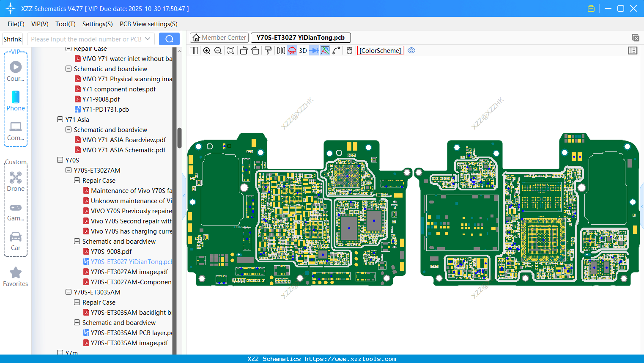Image resolution: width=644 pixels, height=363 pixels.
Task: Click the zoom in magnifier icon
Action: pyautogui.click(x=207, y=51)
